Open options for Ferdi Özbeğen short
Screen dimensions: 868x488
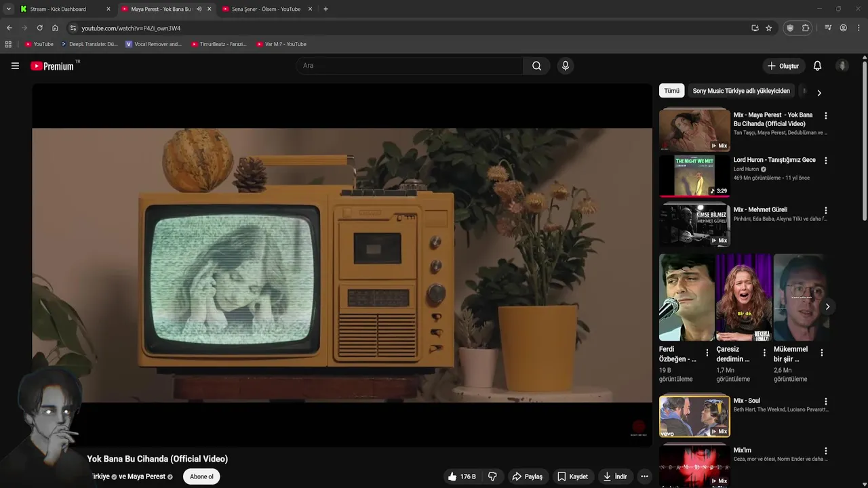(707, 352)
